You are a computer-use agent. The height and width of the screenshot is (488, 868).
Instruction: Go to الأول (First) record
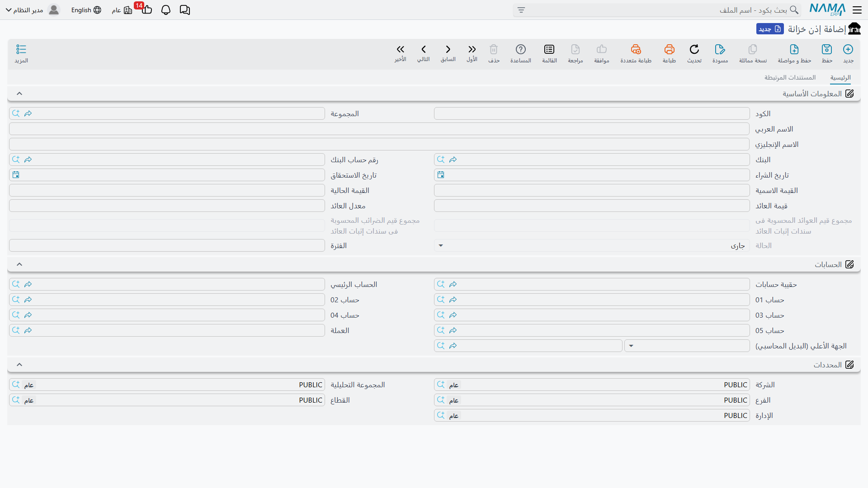tap(472, 49)
